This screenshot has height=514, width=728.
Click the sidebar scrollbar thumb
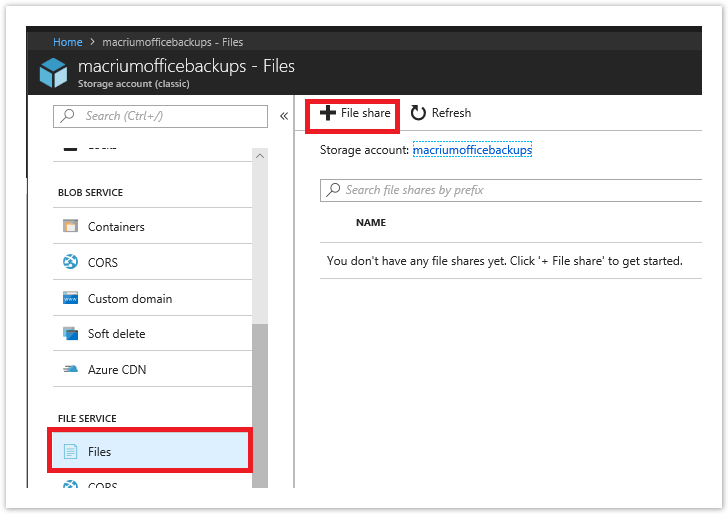coord(260,405)
